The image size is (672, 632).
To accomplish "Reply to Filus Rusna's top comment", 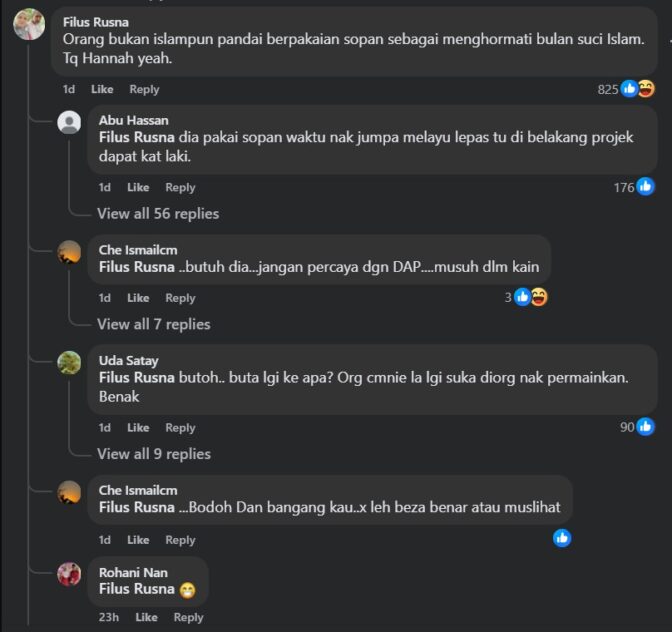I will pyautogui.click(x=144, y=89).
